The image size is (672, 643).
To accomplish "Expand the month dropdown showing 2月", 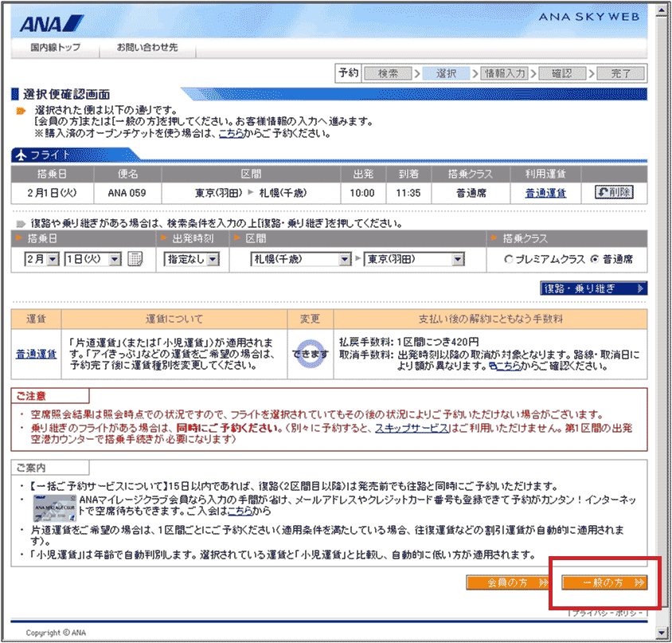I will [x=41, y=259].
